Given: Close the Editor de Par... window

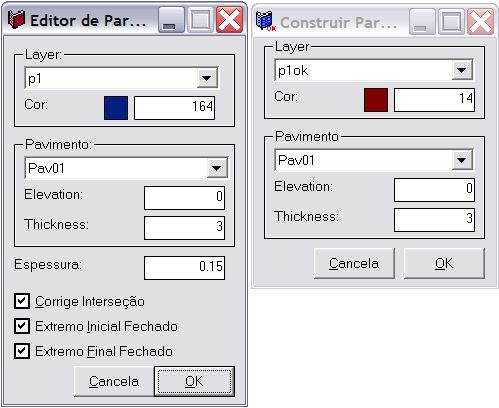Looking at the screenshot, I should 229,20.
